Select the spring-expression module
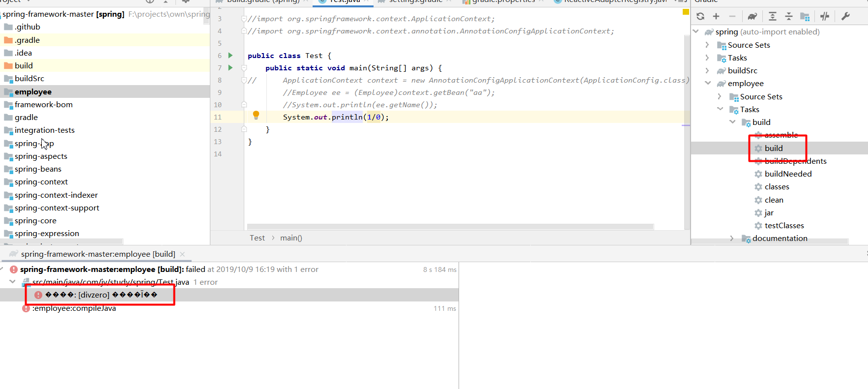The height and width of the screenshot is (389, 868). click(x=47, y=233)
